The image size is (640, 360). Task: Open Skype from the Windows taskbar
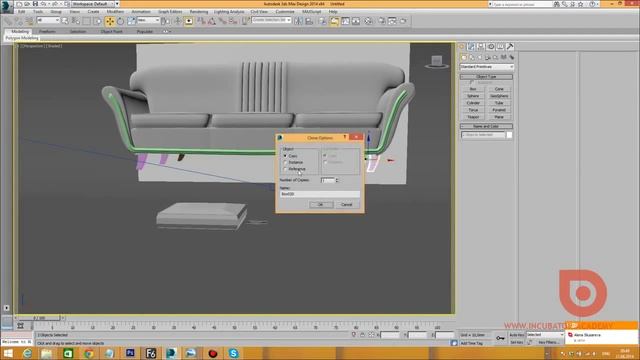233,353
